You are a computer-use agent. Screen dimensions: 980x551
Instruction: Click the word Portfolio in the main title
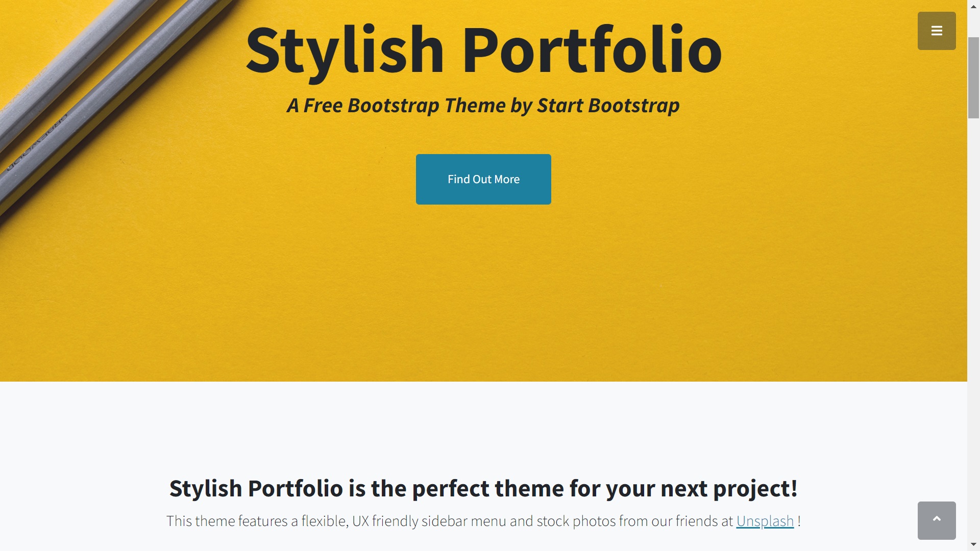point(592,50)
